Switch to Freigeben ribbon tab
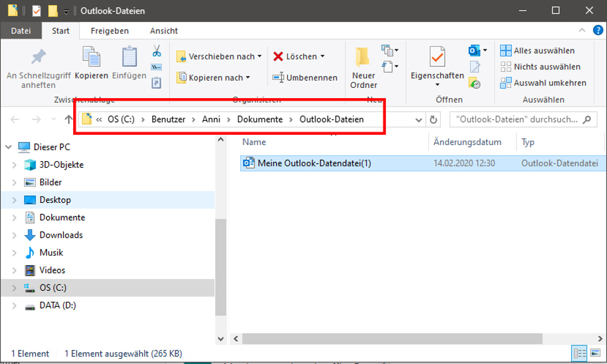This screenshot has height=364, width=607. 110,31
